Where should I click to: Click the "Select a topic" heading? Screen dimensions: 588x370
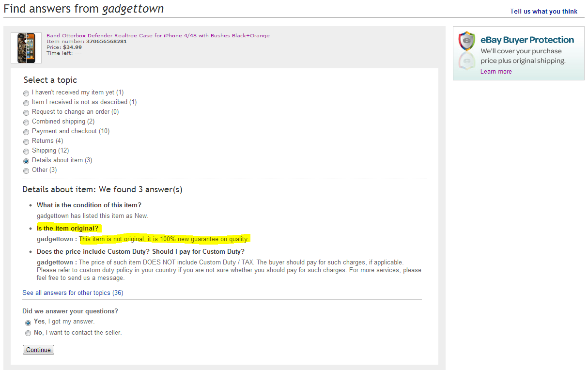(x=50, y=80)
